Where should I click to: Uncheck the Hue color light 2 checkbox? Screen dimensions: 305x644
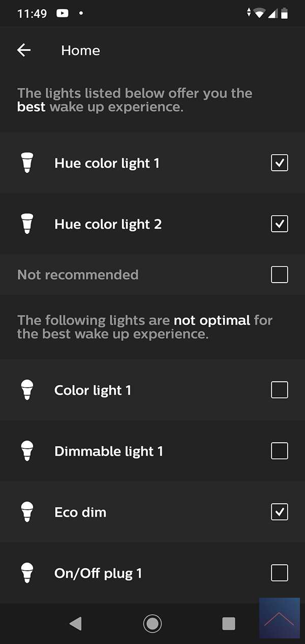click(280, 224)
